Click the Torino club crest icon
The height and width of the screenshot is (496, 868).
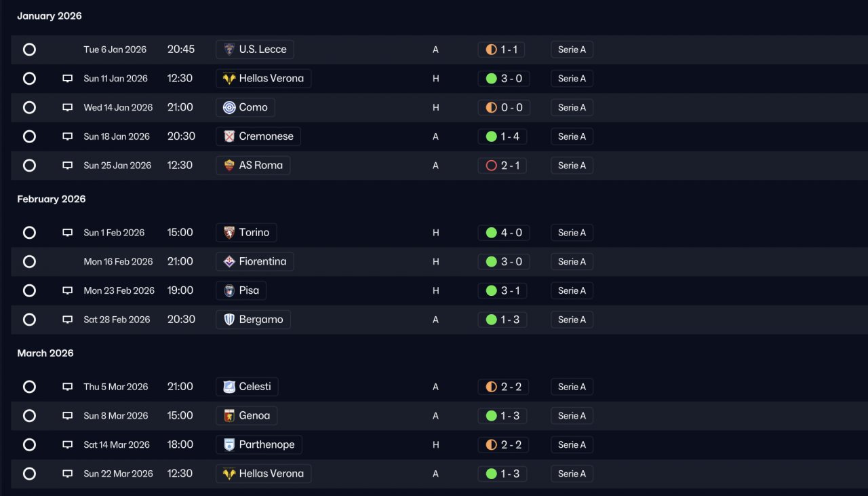point(229,233)
